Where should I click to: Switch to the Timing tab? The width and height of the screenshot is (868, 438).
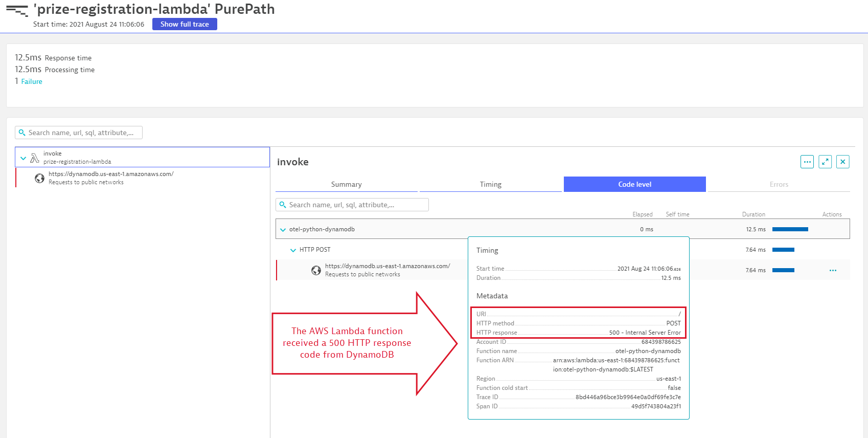coord(491,184)
